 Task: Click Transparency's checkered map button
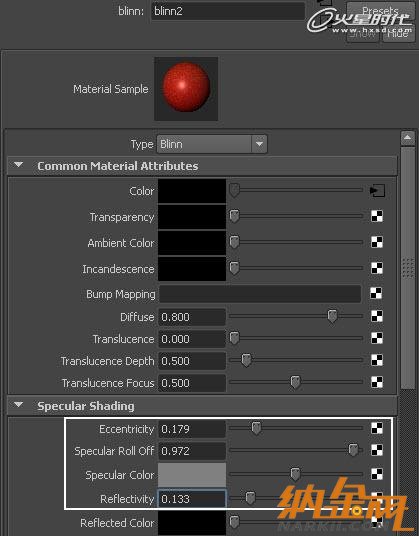377,216
